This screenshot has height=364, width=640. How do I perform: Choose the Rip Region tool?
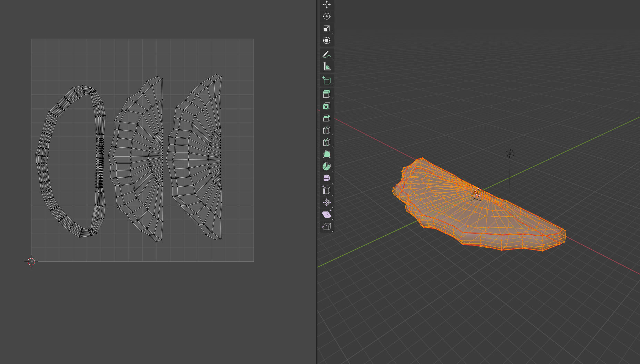point(327,227)
